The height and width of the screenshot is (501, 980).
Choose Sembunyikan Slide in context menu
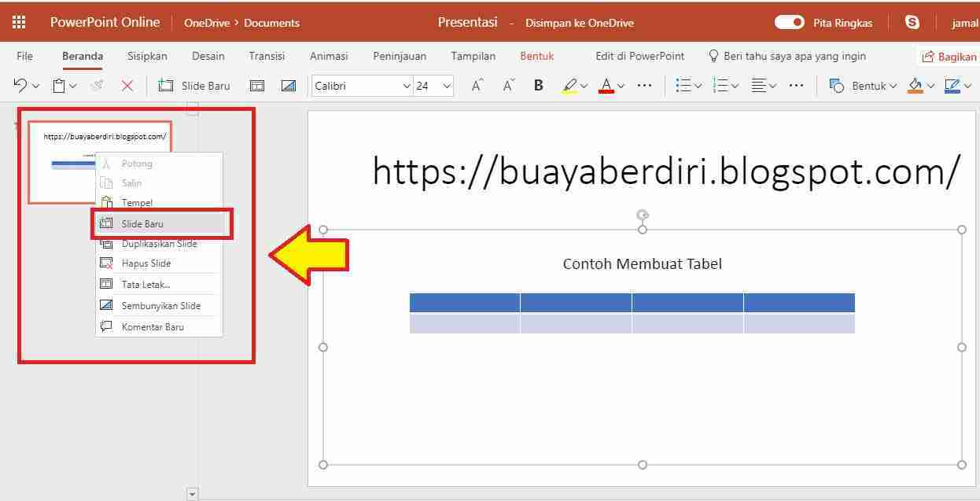160,305
